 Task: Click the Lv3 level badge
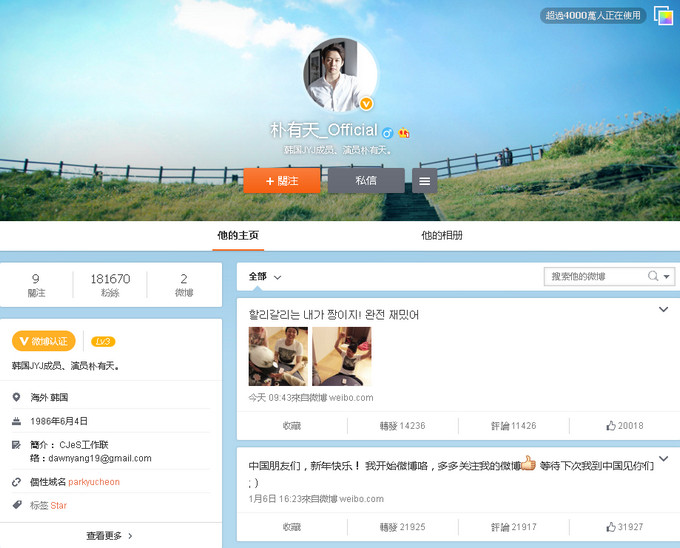[103, 342]
